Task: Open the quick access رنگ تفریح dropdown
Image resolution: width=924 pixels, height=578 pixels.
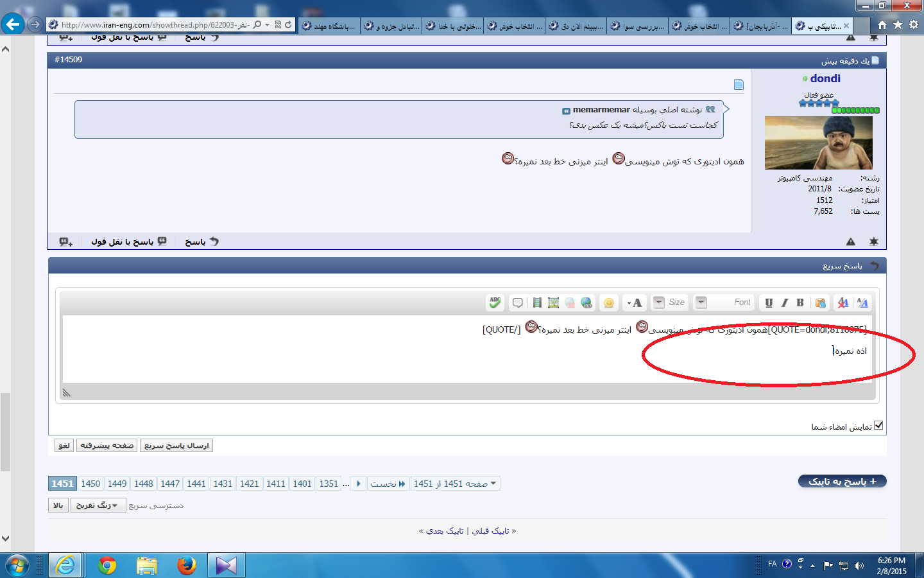Action: 98,505
